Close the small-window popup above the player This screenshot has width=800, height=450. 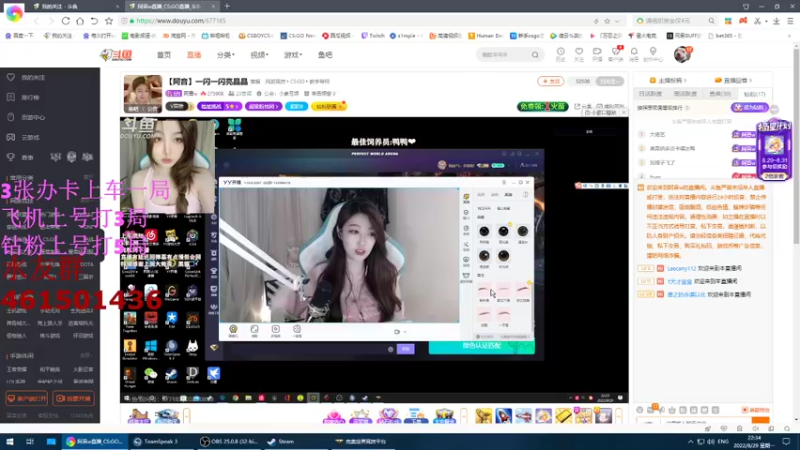point(623,112)
